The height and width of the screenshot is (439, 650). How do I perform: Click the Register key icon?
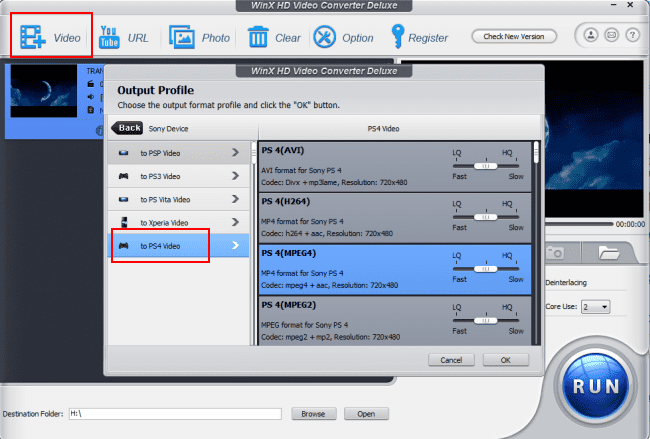click(x=398, y=36)
